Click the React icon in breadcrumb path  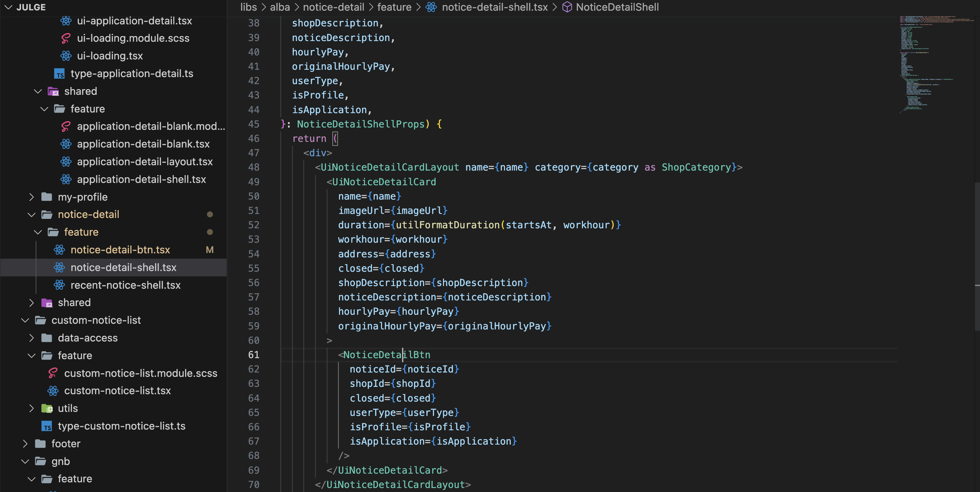[431, 7]
